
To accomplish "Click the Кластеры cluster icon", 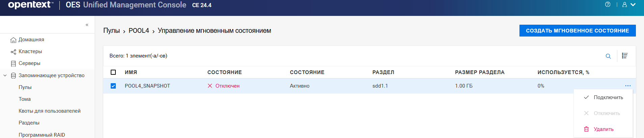I will (x=14, y=52).
